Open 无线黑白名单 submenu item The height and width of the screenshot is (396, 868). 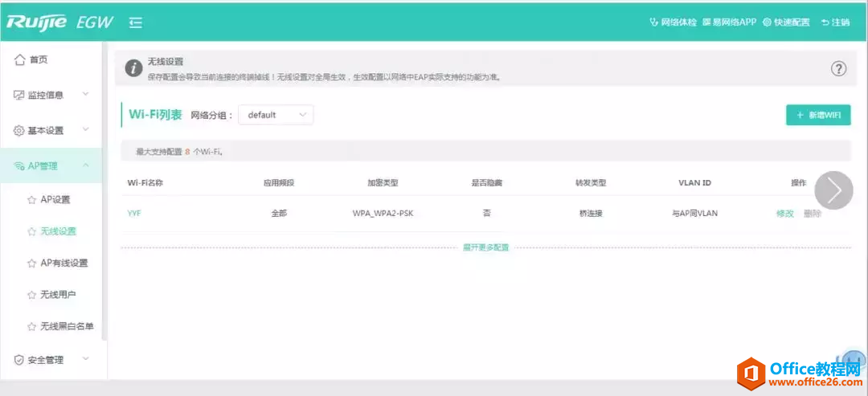pyautogui.click(x=67, y=326)
